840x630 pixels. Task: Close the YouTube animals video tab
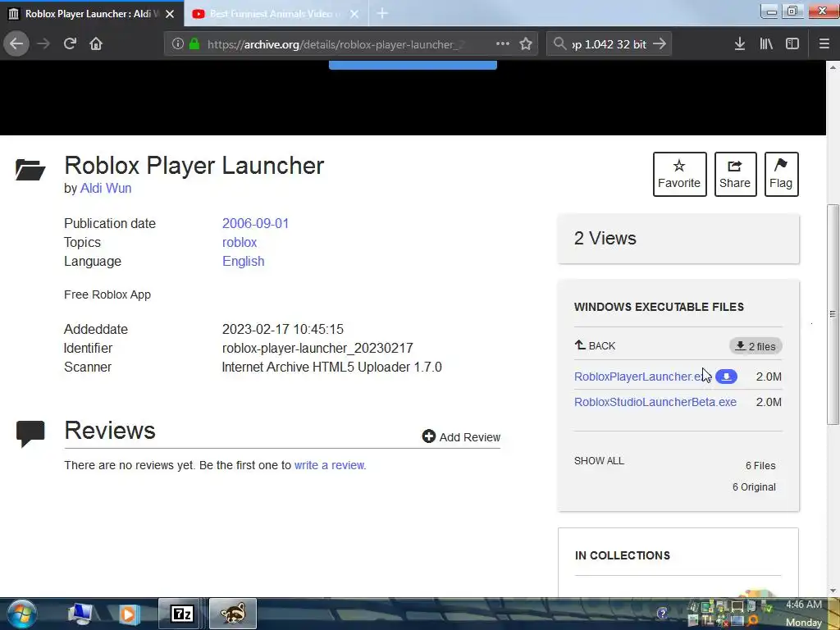[354, 14]
